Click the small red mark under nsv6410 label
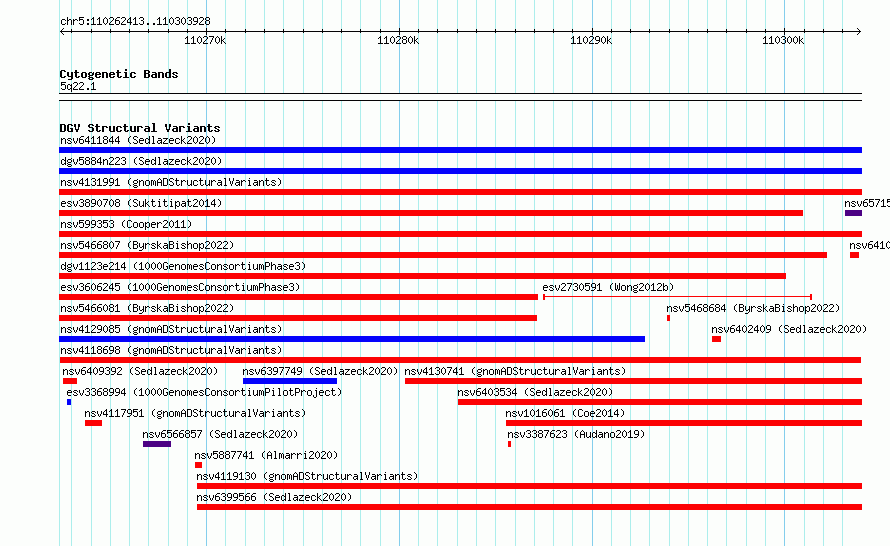 coord(854,255)
